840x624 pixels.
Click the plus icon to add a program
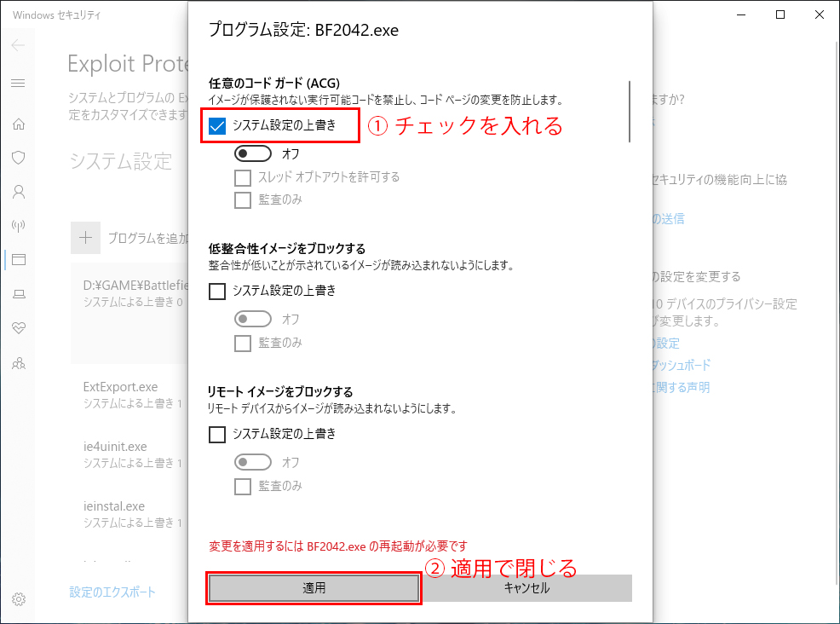(86, 238)
